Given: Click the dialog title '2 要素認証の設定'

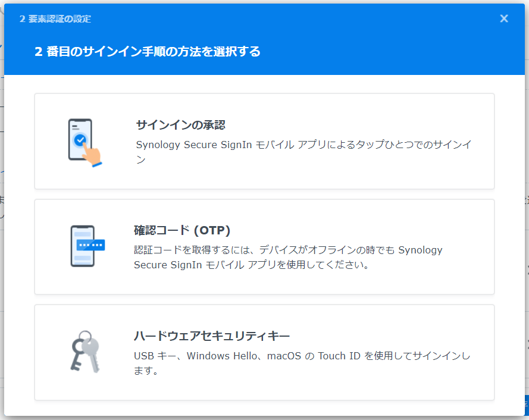Looking at the screenshot, I should [55, 19].
